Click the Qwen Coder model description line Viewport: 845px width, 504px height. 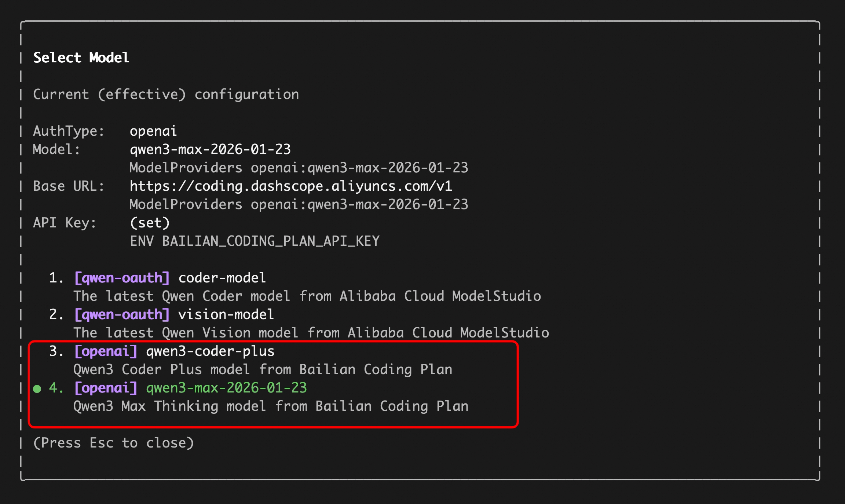pos(307,296)
